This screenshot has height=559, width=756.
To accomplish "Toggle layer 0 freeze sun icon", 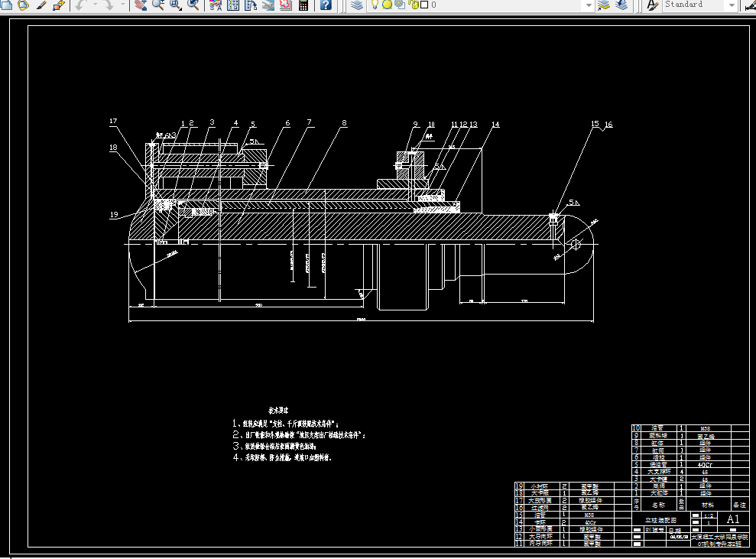I will 387,5.
